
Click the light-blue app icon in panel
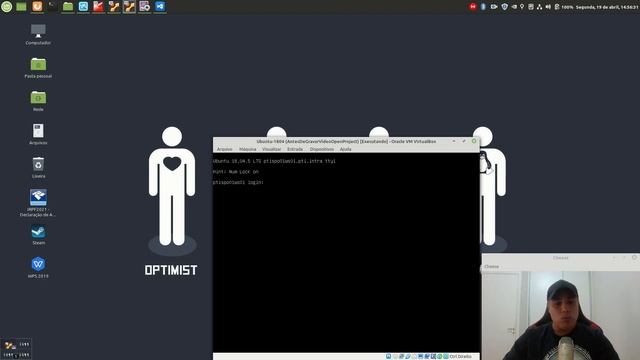pos(83,7)
